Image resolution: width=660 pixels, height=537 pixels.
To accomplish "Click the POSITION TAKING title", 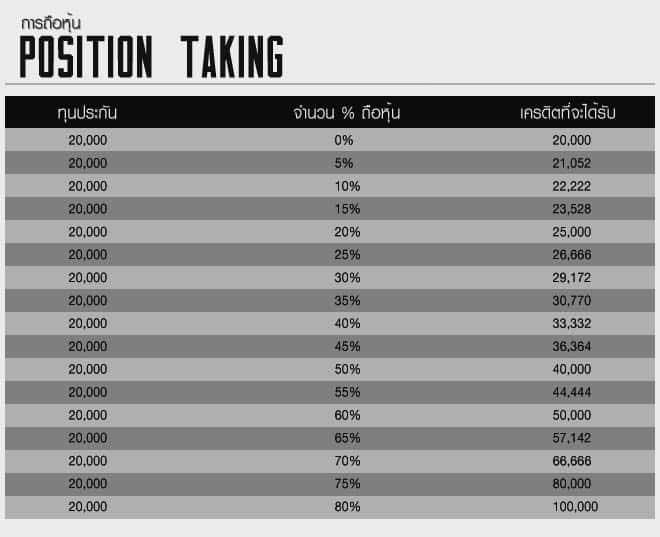I will point(152,57).
